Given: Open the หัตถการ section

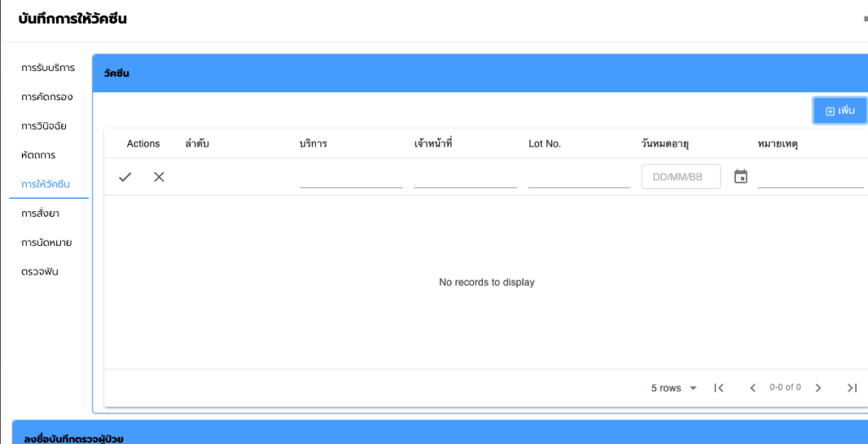Looking at the screenshot, I should (x=38, y=156).
